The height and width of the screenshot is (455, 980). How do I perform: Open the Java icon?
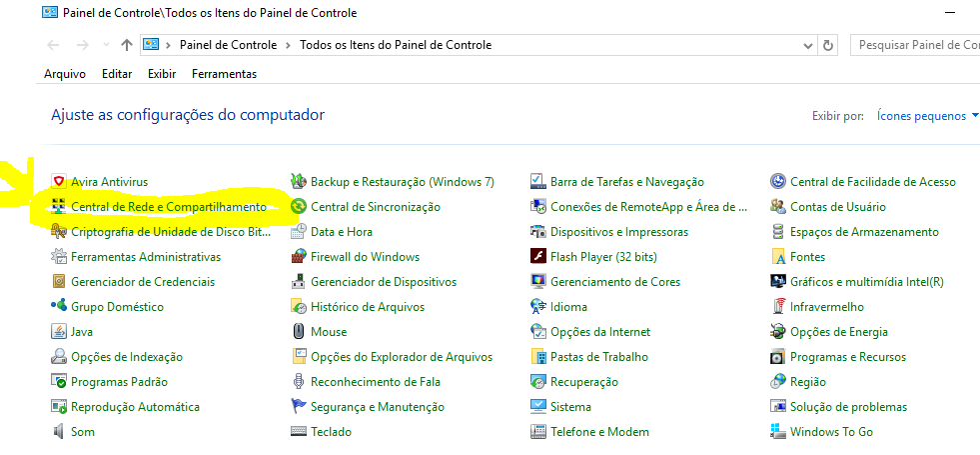pos(59,332)
